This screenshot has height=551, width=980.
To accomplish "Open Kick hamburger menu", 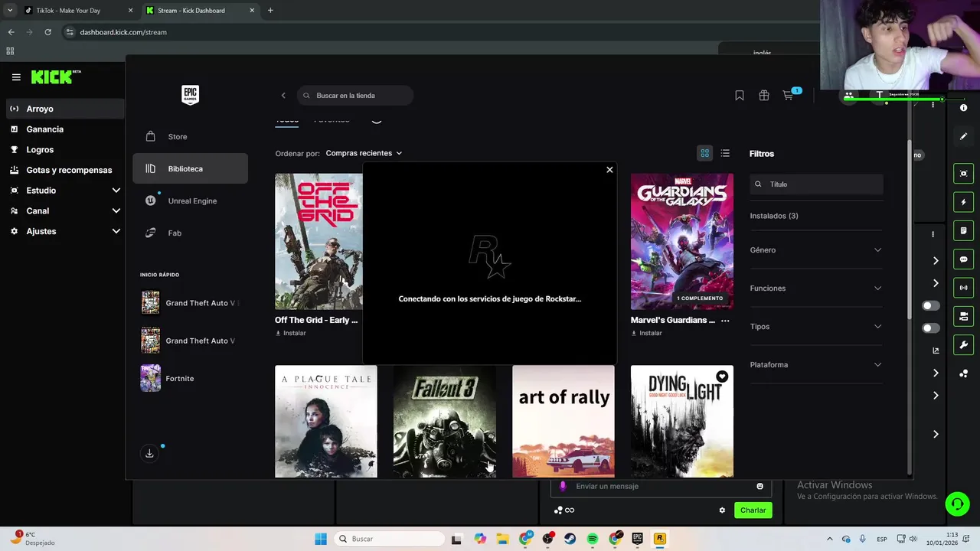I will pos(16,77).
